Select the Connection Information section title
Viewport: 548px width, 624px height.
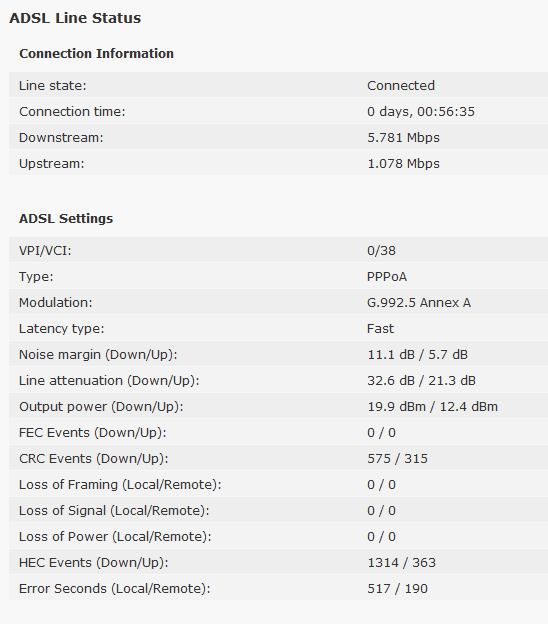coord(96,53)
